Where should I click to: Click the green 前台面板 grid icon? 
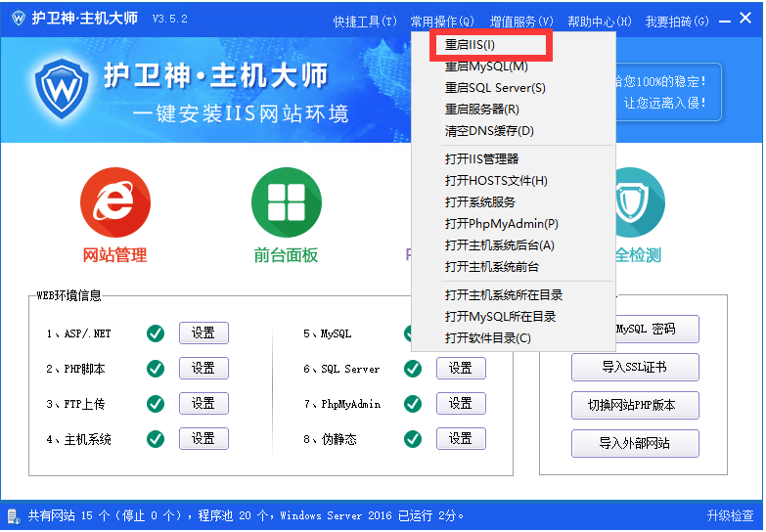click(287, 201)
